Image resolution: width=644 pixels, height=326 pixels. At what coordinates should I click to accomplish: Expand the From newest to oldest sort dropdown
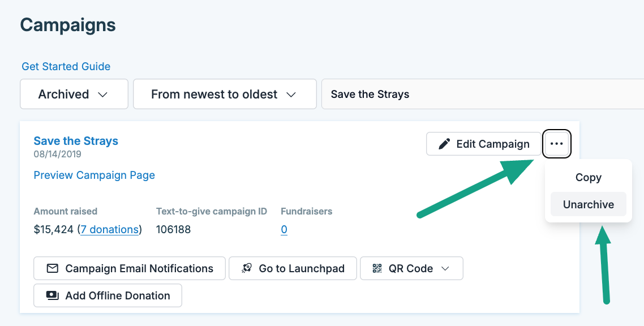pyautogui.click(x=224, y=94)
